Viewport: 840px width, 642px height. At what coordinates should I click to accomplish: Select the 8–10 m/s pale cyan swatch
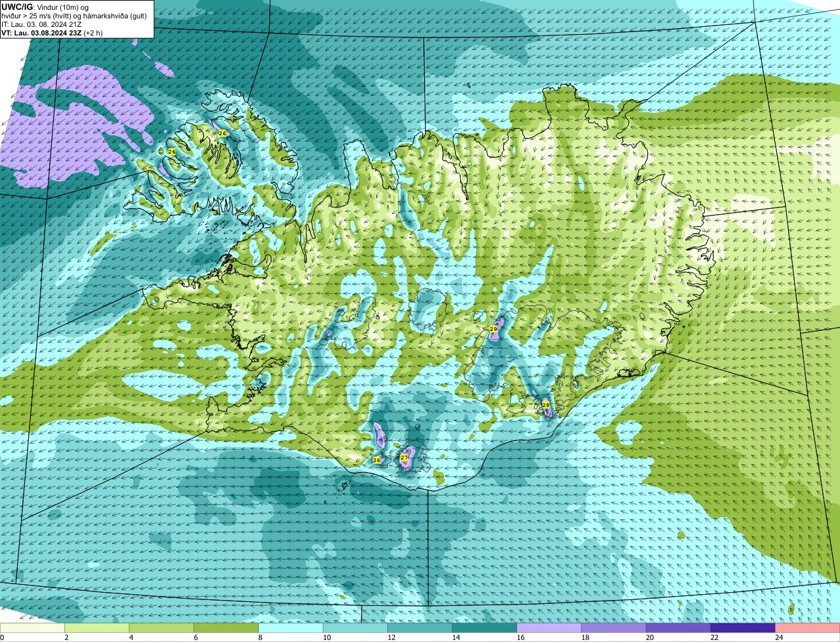291,628
